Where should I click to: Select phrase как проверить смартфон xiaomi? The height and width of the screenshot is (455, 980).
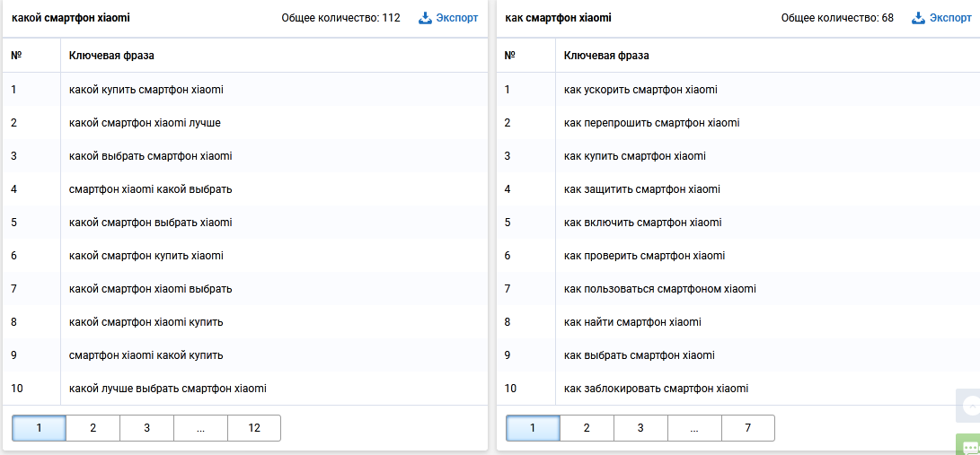644,256
